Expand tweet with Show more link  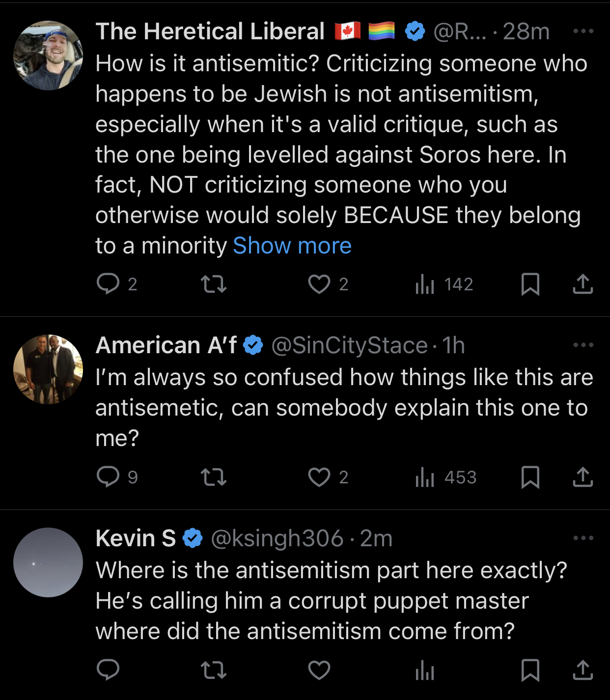(x=292, y=246)
